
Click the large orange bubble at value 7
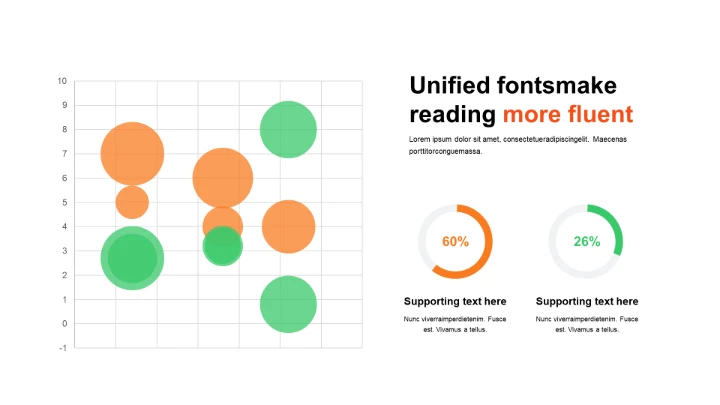pos(132,154)
